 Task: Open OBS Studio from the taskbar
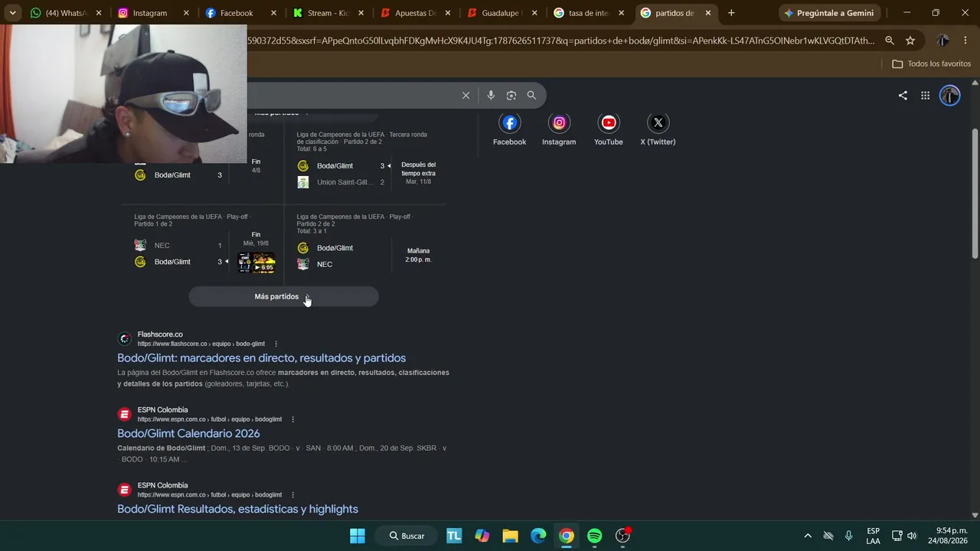click(x=622, y=536)
